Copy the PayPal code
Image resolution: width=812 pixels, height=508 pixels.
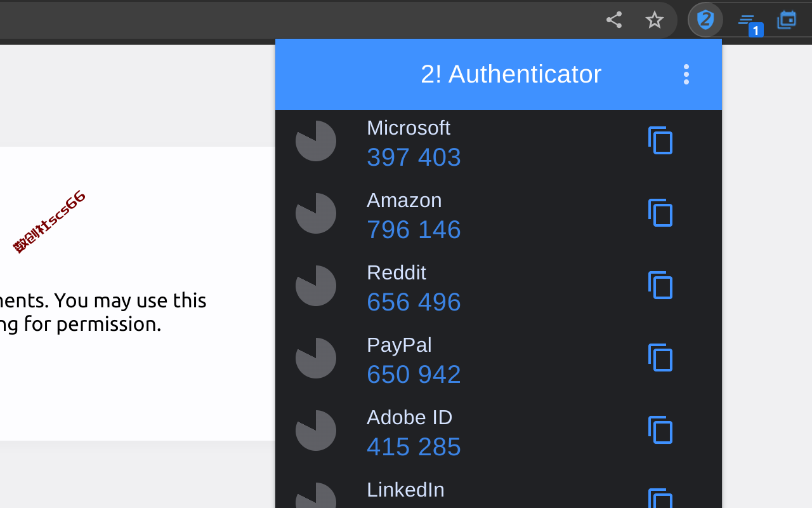[660, 358]
